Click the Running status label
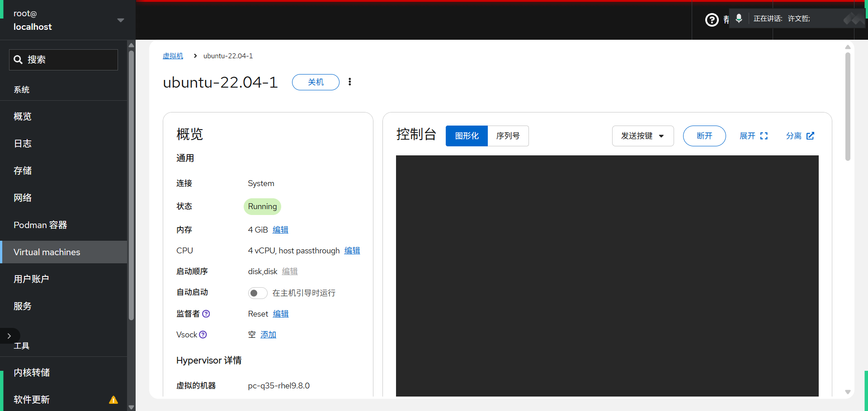This screenshot has width=868, height=411. (x=262, y=206)
